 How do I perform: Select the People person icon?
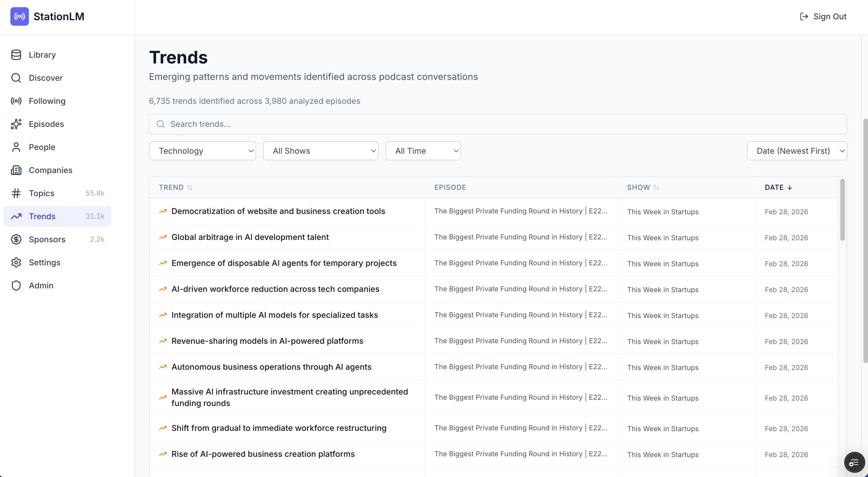pos(16,147)
